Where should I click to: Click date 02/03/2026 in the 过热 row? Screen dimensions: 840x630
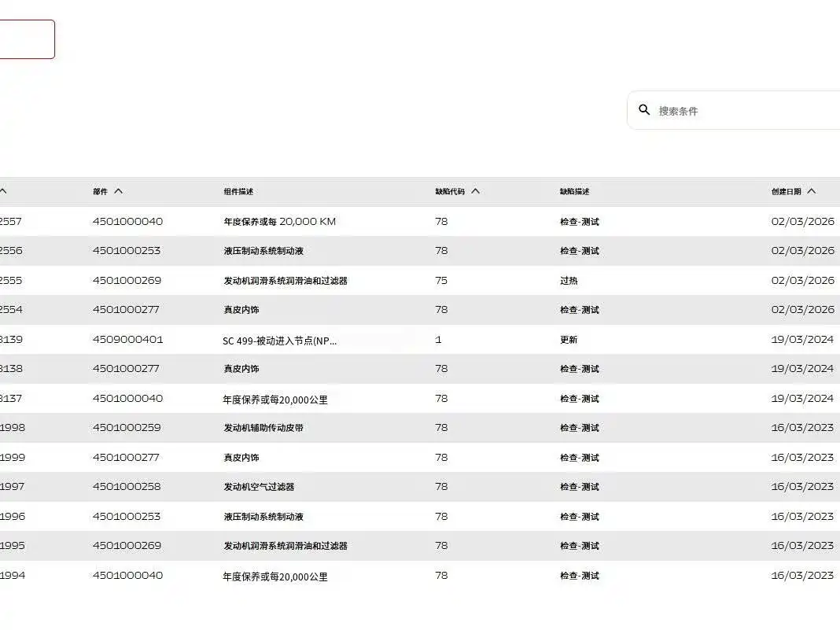802,281
